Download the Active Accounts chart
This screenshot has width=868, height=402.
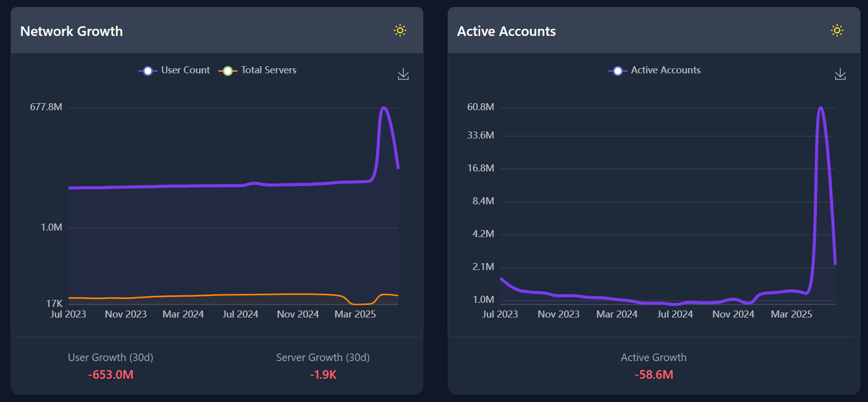pyautogui.click(x=840, y=74)
